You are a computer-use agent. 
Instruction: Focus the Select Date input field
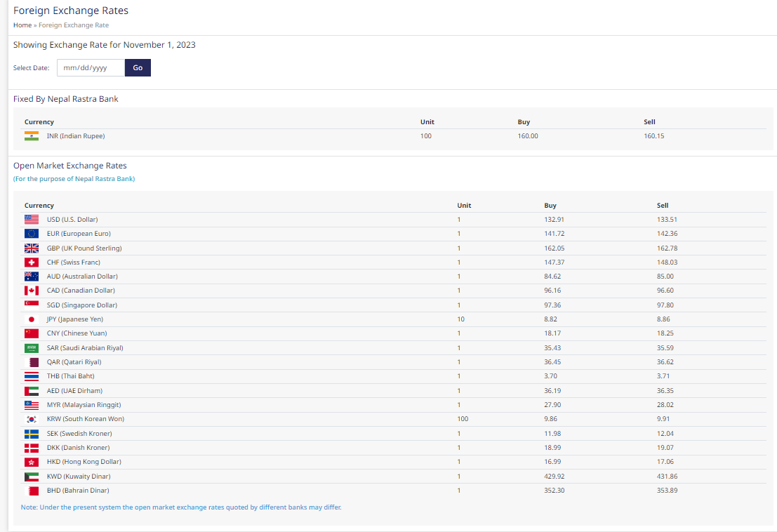click(91, 68)
